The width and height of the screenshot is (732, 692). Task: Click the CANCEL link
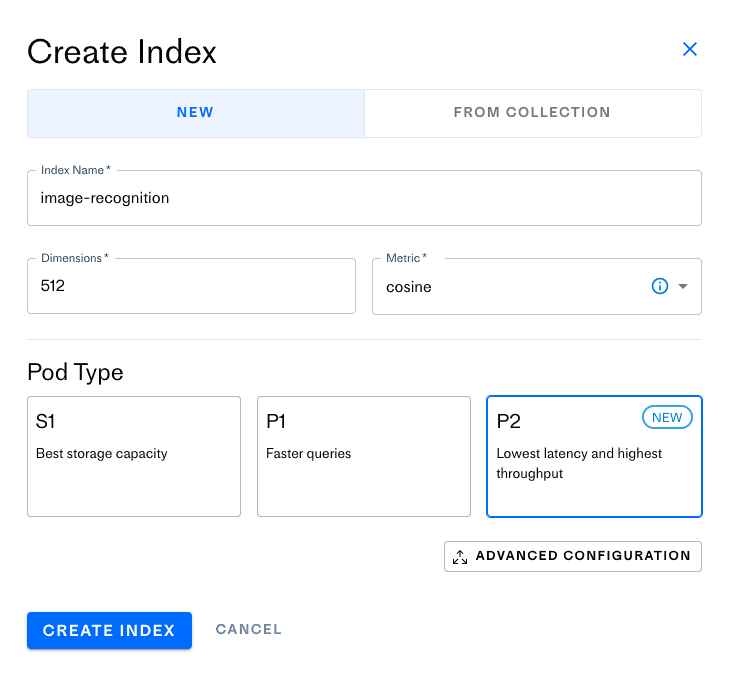click(249, 629)
